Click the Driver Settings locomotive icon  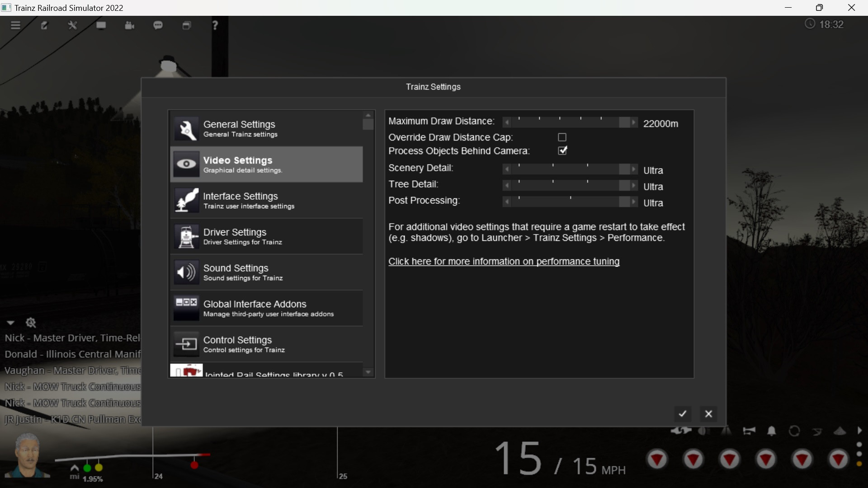point(186,236)
